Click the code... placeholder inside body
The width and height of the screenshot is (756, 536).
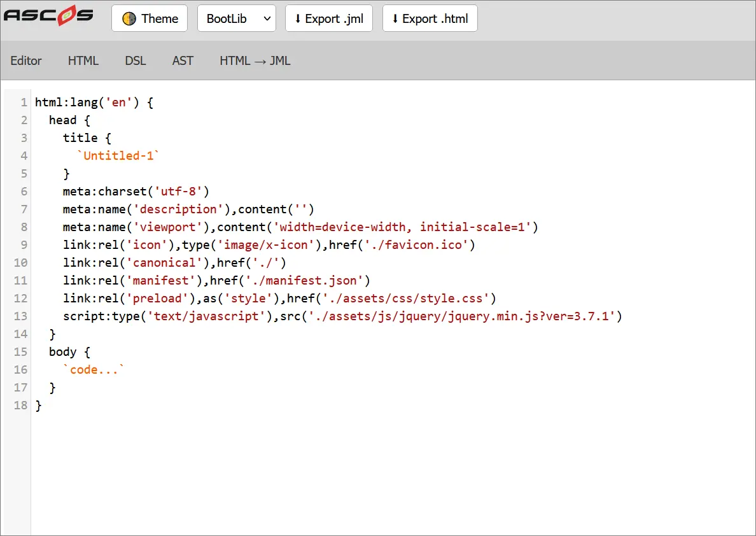(94, 369)
